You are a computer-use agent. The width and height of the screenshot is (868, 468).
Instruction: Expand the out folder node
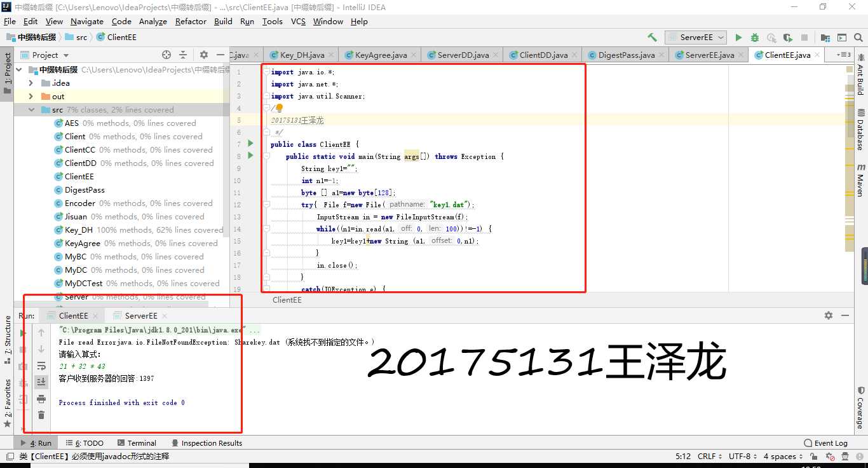click(31, 97)
